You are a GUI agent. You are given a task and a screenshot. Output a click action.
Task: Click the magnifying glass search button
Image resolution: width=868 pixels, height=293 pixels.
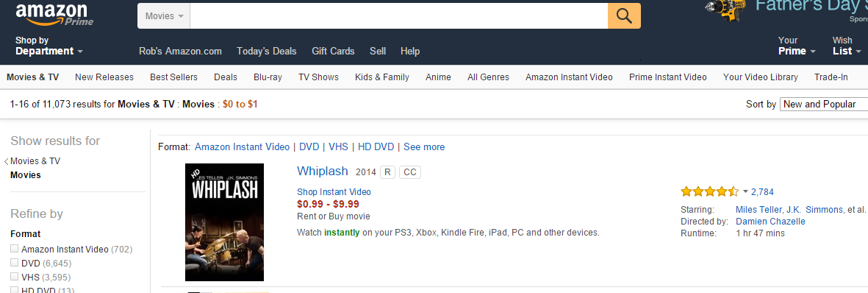[x=624, y=15]
